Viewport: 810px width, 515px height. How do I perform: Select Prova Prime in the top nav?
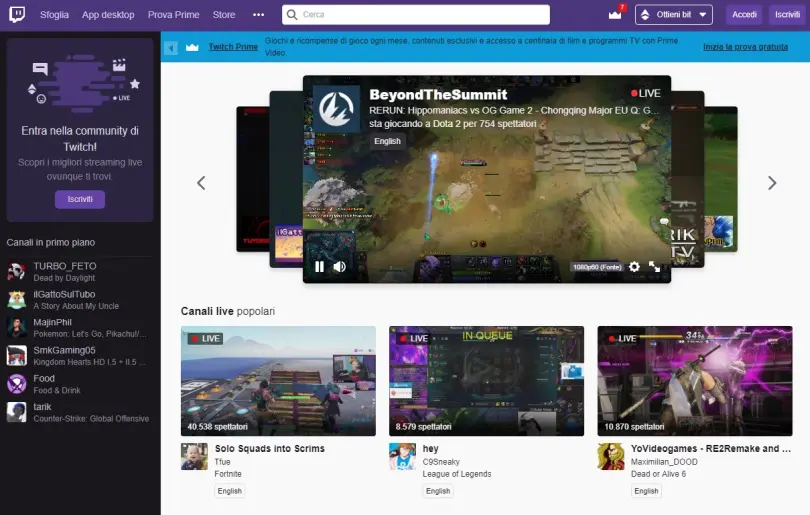tap(174, 14)
